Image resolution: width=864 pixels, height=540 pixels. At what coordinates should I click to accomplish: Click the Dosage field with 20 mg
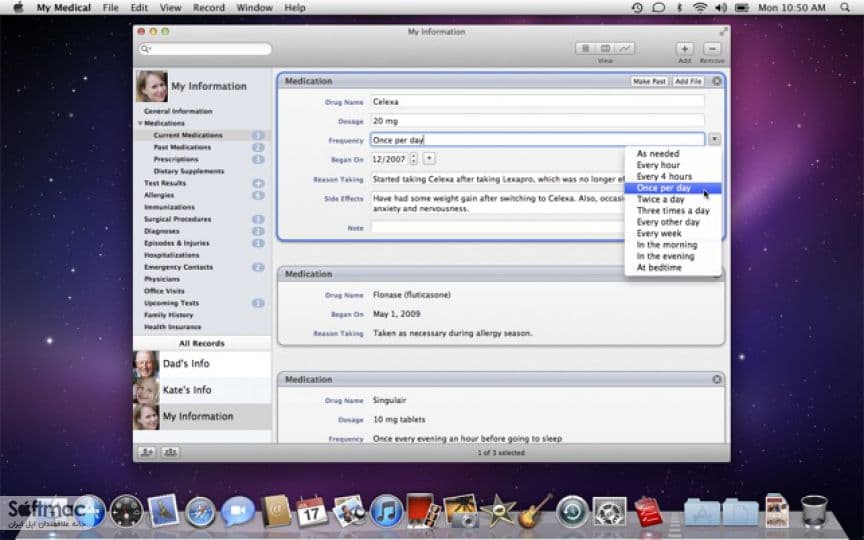537,121
